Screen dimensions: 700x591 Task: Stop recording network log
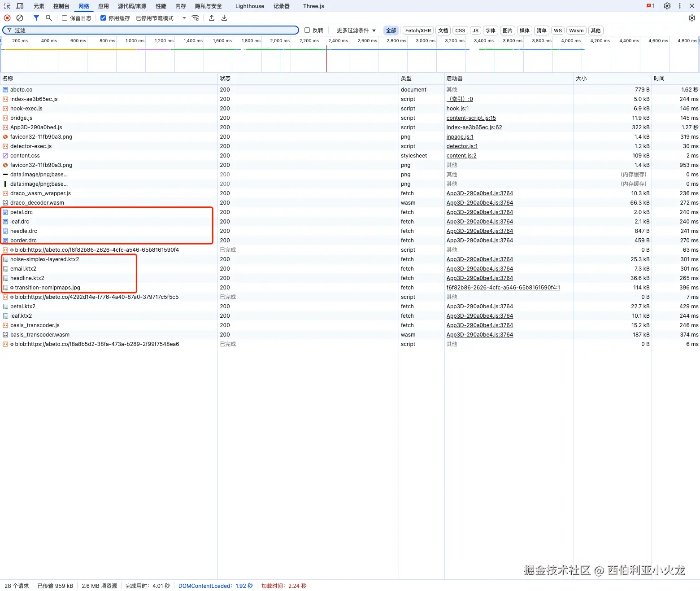(7, 18)
